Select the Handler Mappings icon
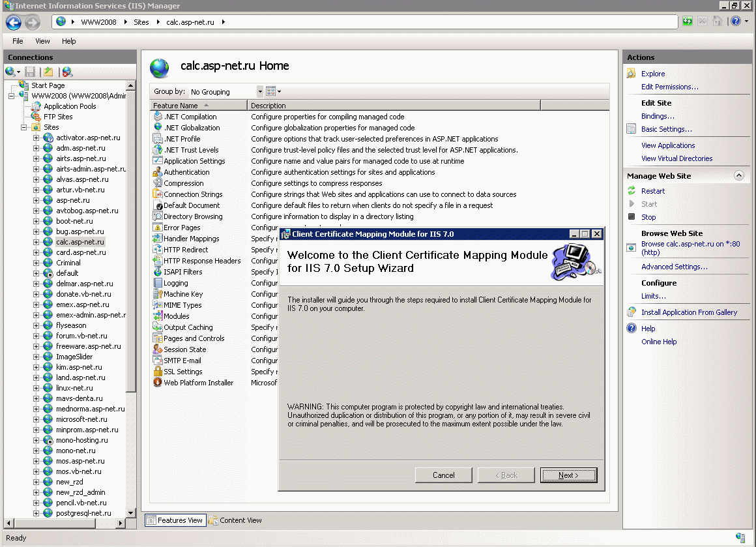This screenshot has height=547, width=756. 158,238
